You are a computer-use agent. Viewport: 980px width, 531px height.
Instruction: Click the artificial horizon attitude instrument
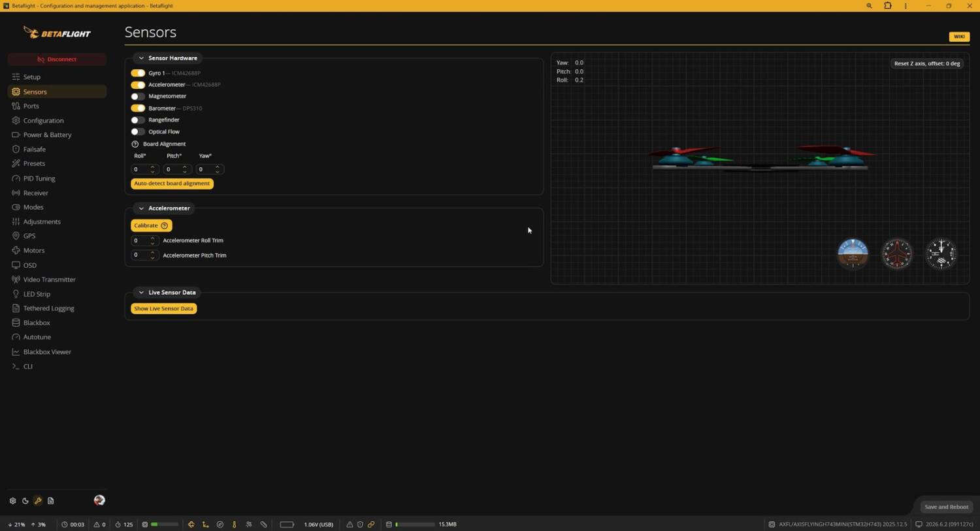(853, 253)
